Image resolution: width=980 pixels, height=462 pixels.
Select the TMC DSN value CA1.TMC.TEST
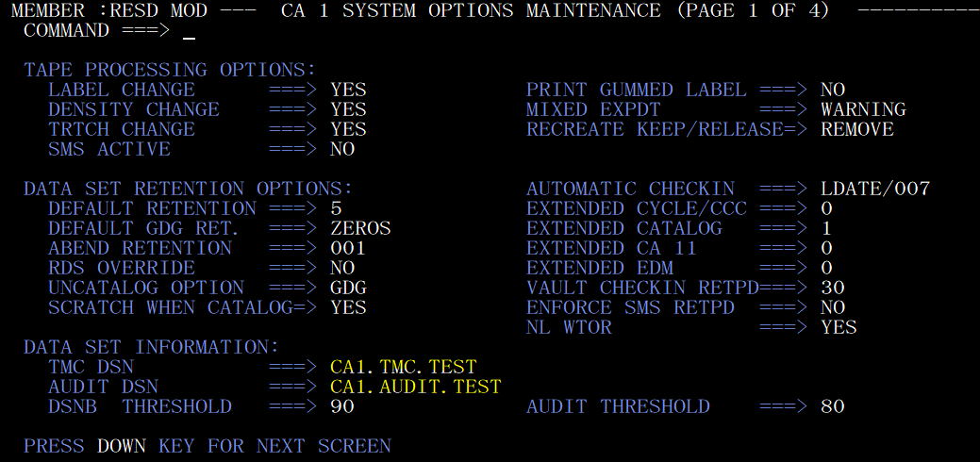[403, 367]
